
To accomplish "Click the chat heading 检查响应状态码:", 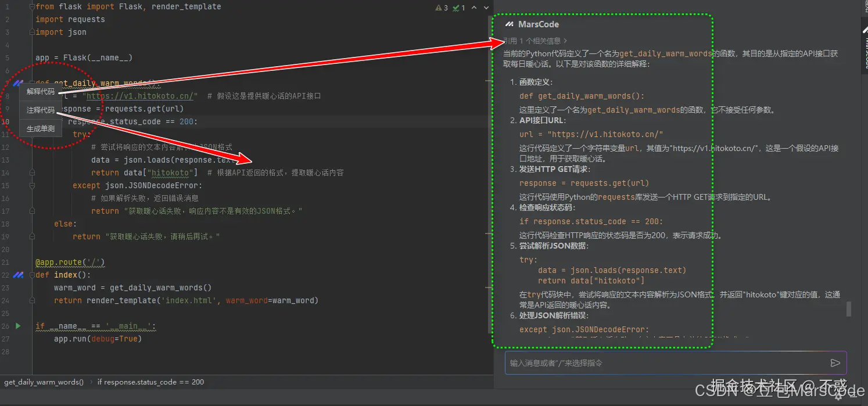I will click(547, 207).
